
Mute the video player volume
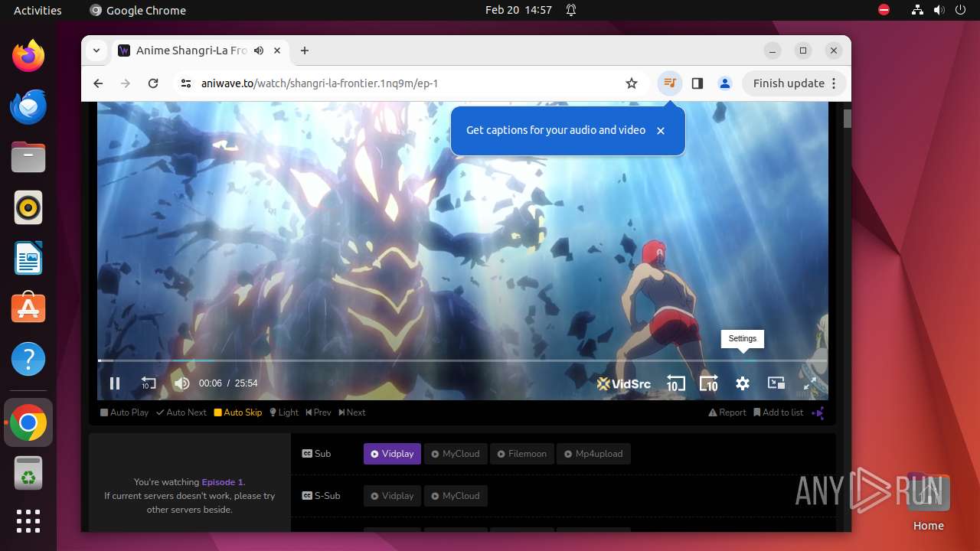coord(181,383)
